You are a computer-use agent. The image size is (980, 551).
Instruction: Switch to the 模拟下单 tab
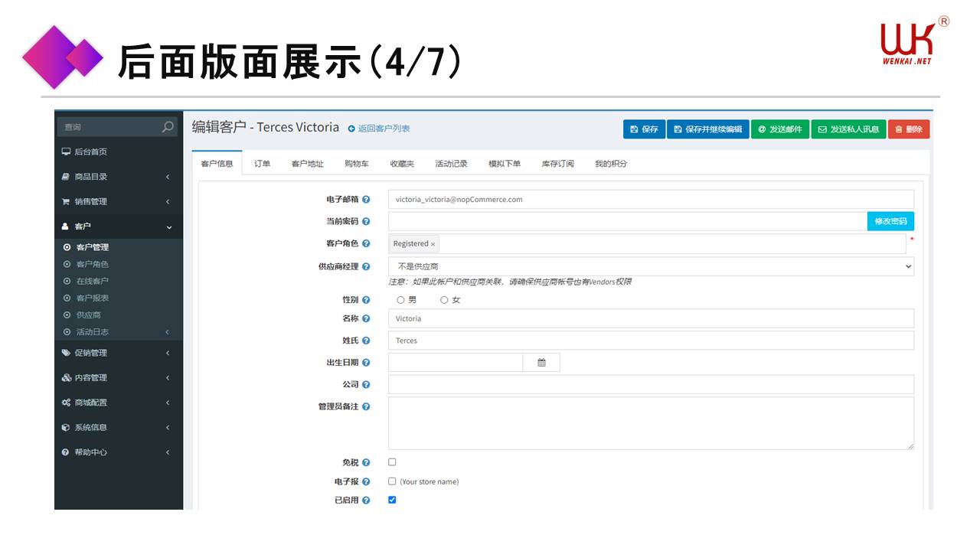click(505, 164)
